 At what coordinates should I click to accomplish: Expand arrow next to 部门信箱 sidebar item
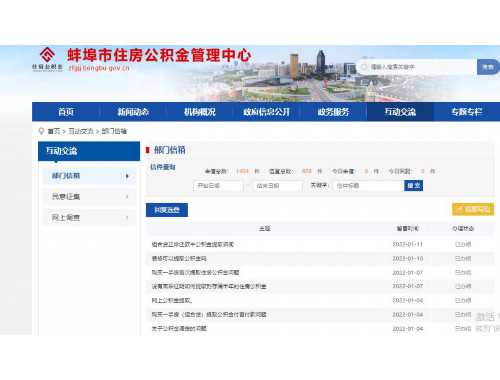[127, 176]
